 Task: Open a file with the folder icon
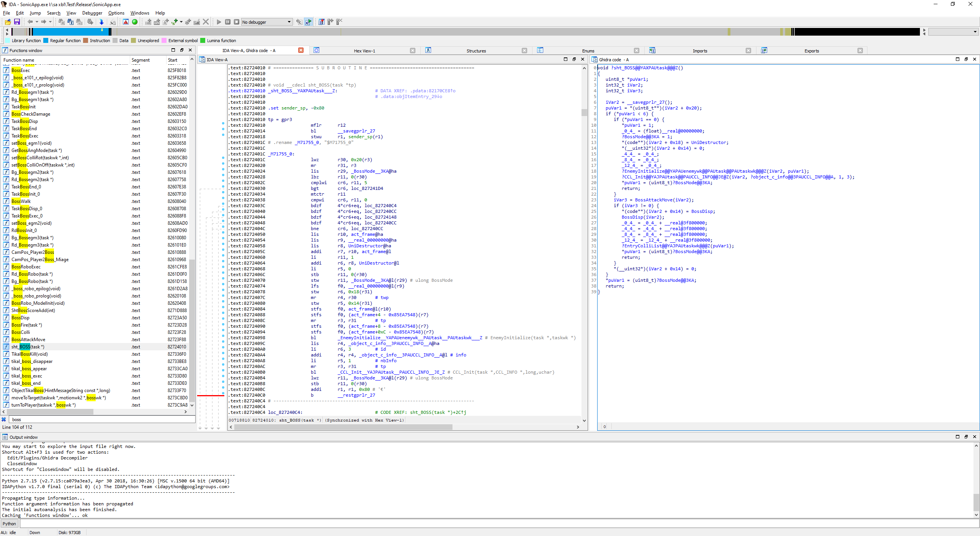pos(8,22)
